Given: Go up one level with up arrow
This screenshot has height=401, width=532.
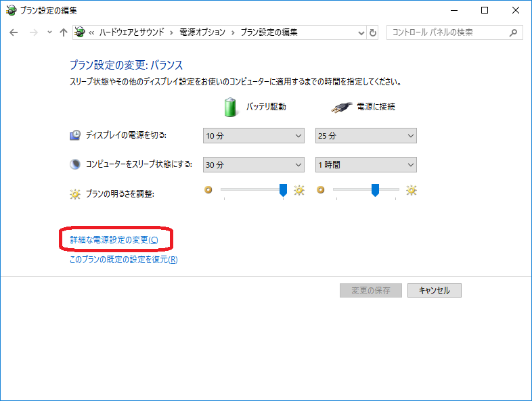Looking at the screenshot, I should (x=64, y=32).
